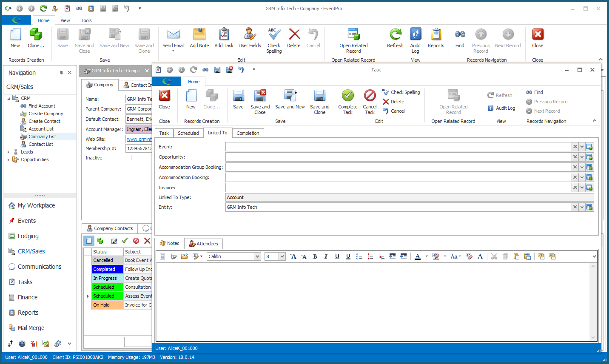Open the Lodging navigation group

pos(28,236)
